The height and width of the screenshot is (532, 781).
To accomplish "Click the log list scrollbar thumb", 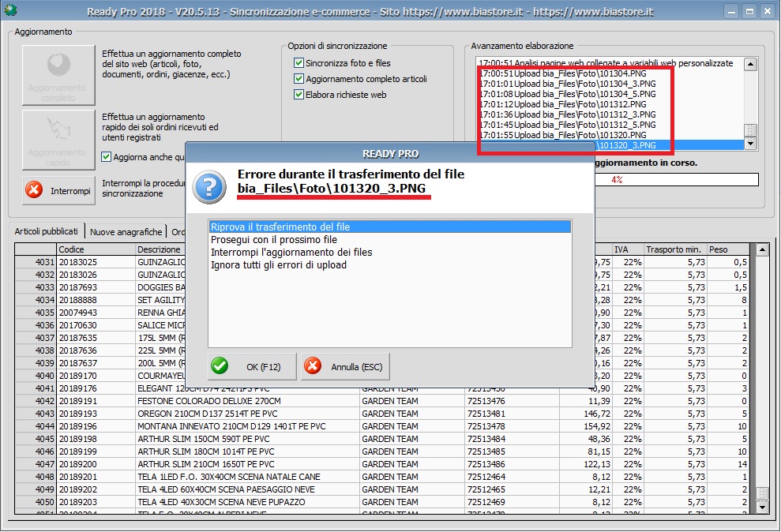I will [x=750, y=130].
